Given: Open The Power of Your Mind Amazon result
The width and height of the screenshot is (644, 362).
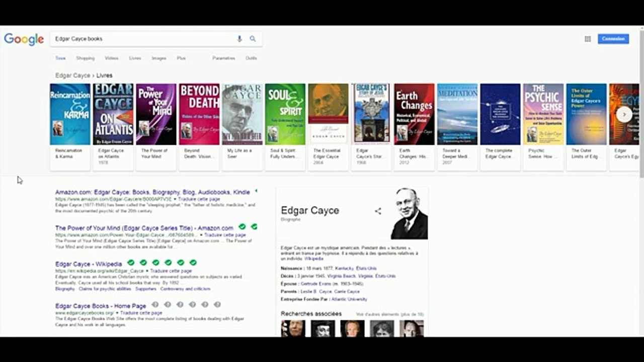Looking at the screenshot, I should 144,228.
